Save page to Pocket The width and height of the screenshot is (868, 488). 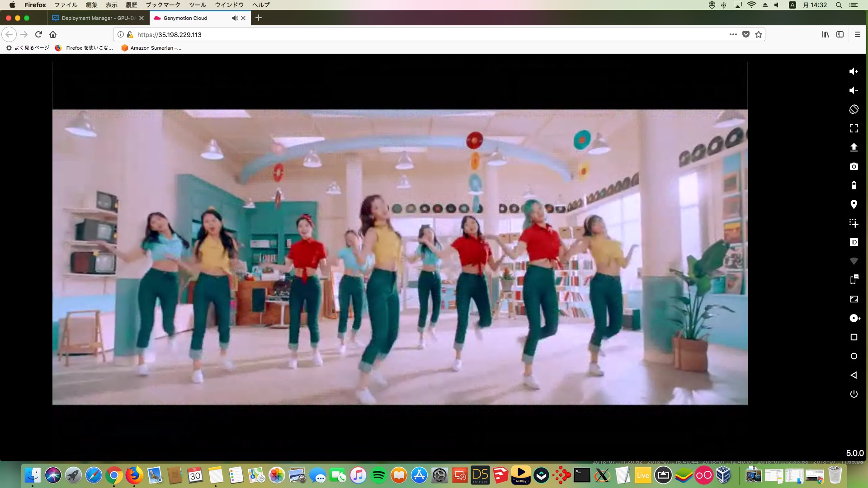click(746, 34)
